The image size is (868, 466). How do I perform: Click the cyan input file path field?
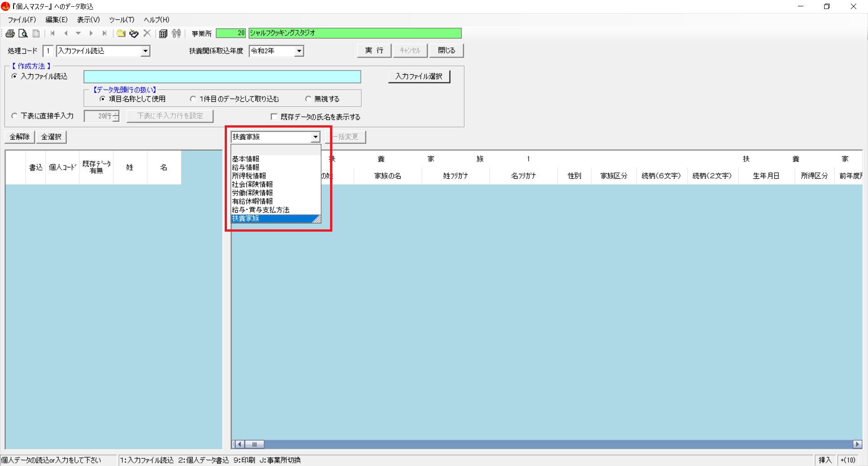point(222,77)
